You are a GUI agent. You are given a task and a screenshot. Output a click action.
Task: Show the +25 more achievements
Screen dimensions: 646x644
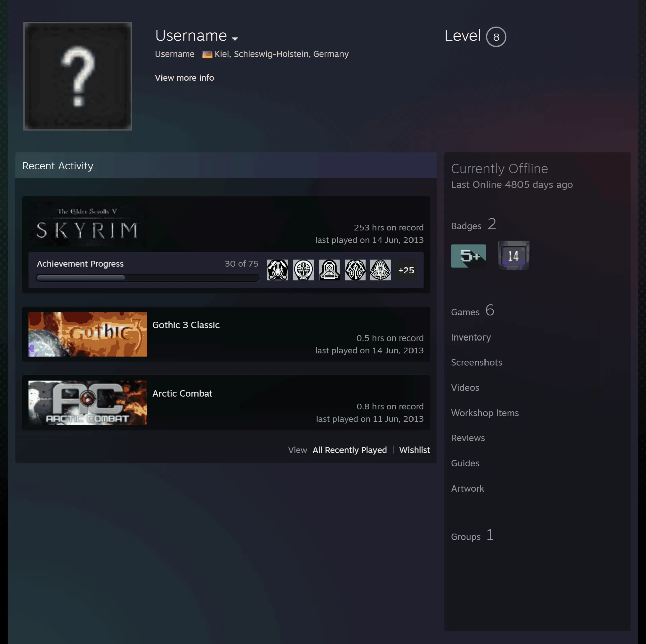(406, 270)
